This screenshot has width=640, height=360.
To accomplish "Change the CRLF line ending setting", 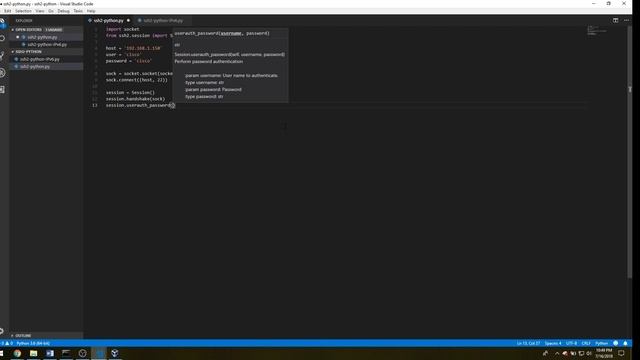I will point(586,343).
